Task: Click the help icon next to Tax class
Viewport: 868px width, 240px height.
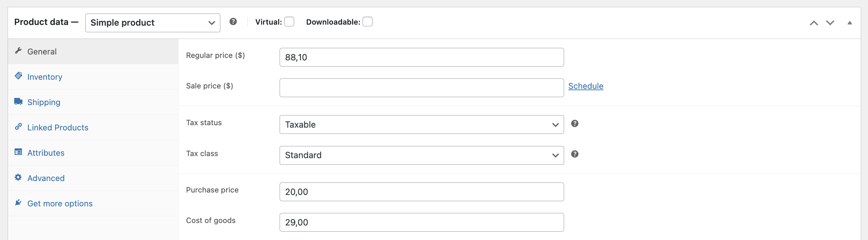Action: point(576,154)
